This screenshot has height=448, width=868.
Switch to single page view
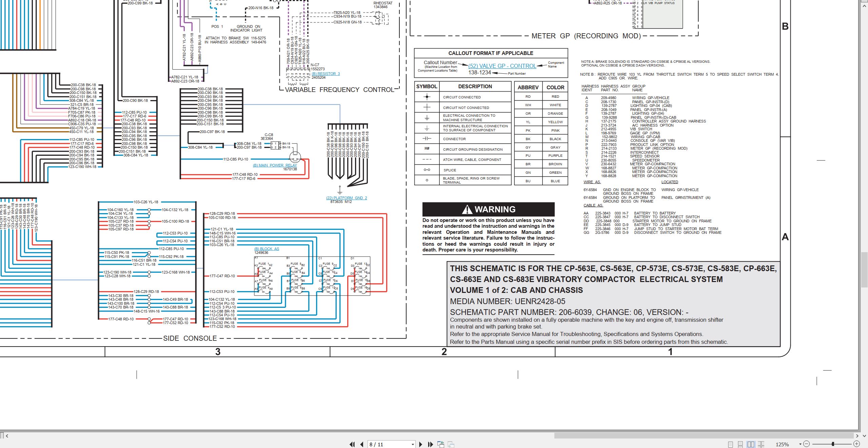tap(731, 444)
